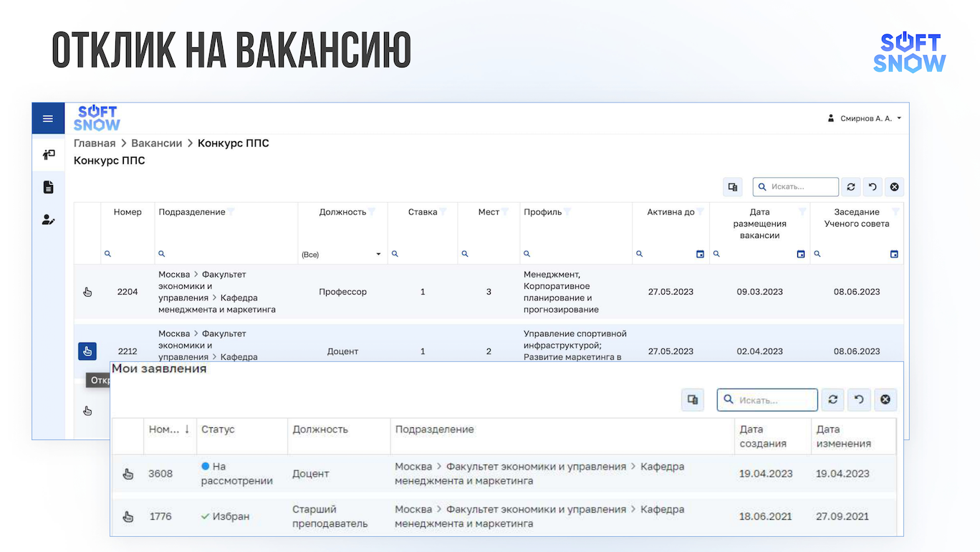Open filter on Дата размещения вакансии header
Viewport: 980px width, 552px height.
(x=802, y=212)
